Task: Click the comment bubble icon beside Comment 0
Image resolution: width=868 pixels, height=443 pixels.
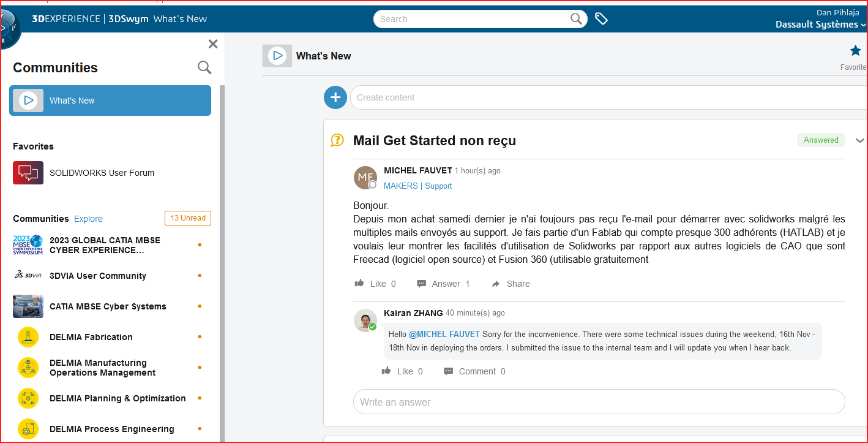Action: 449,371
